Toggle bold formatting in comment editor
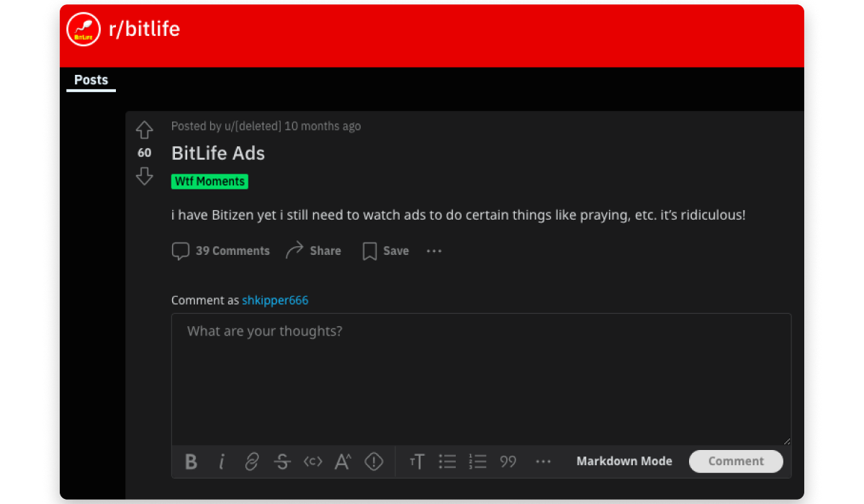 [x=191, y=462]
